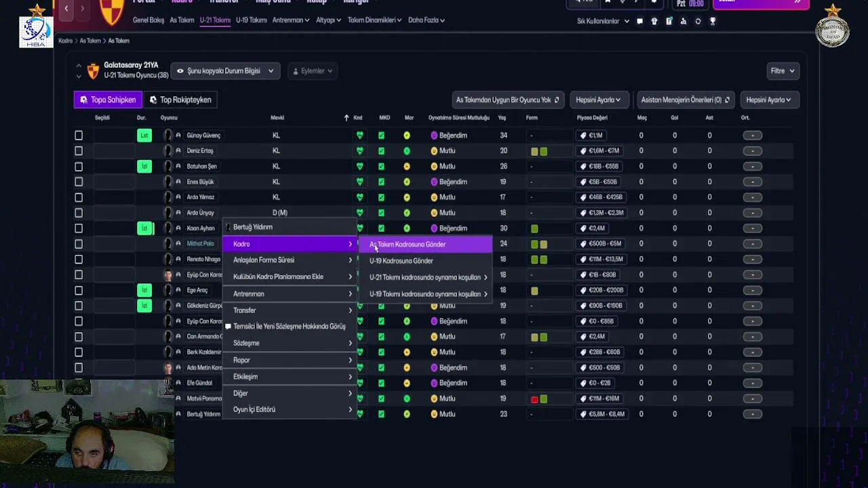Click Asistan Menajerin Önerileri (0) button
The image size is (868, 488).
[x=686, y=100]
